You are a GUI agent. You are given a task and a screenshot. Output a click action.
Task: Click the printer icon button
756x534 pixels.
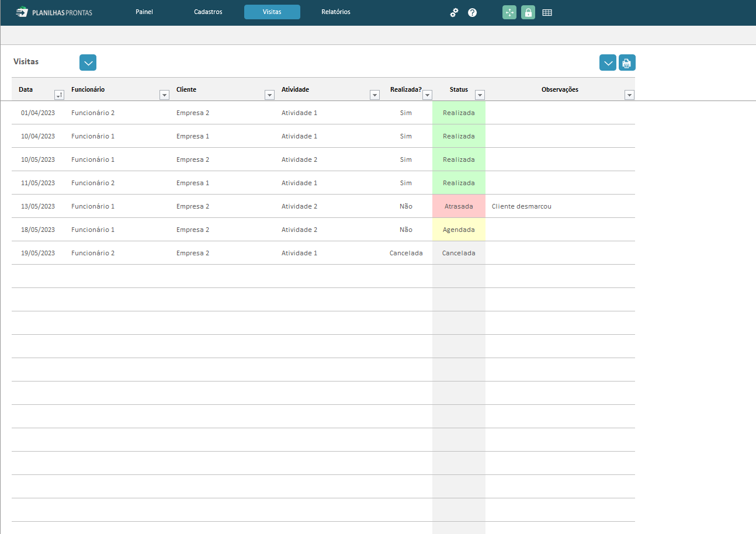coord(627,63)
